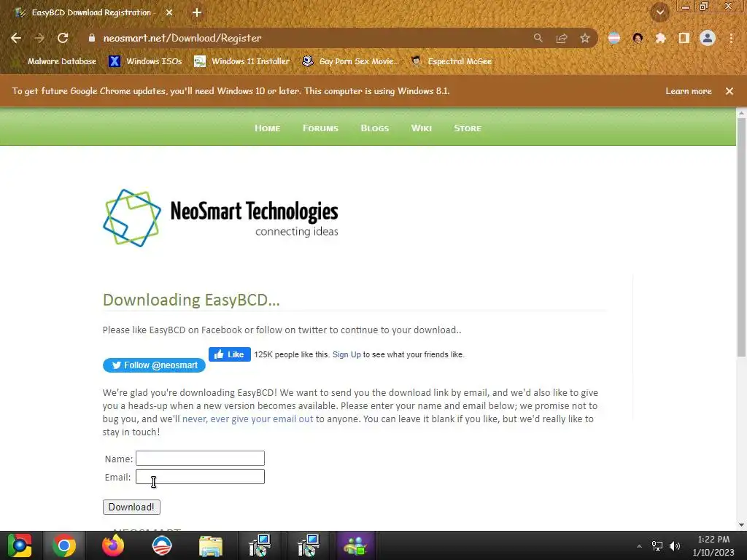Viewport: 747px width, 560px height.
Task: Click the Twitter Follow @neosmart button
Action: 154,365
